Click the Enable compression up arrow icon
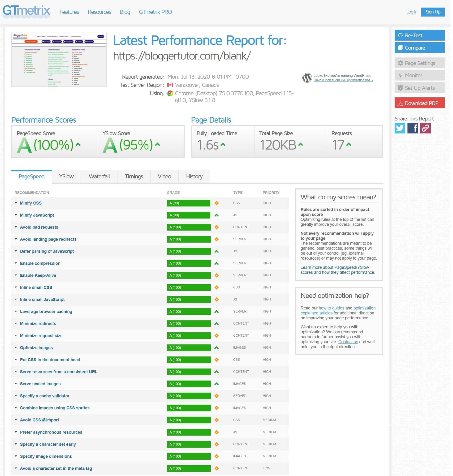The image size is (453, 476). tap(217, 263)
